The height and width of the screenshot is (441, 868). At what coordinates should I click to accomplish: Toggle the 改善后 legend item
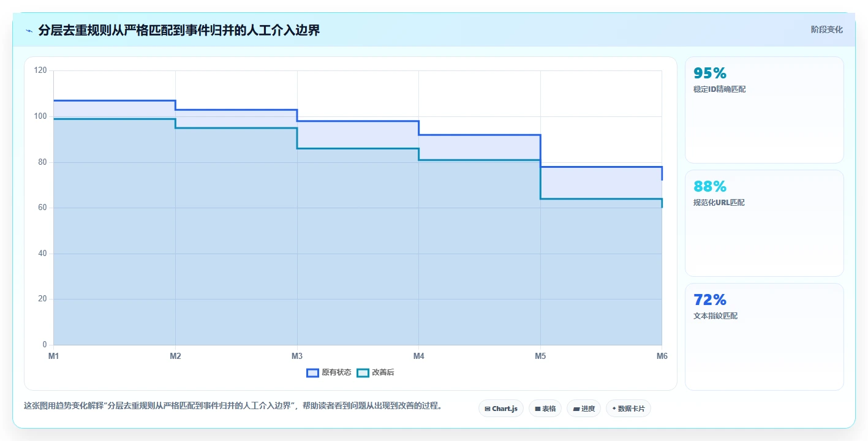point(375,372)
